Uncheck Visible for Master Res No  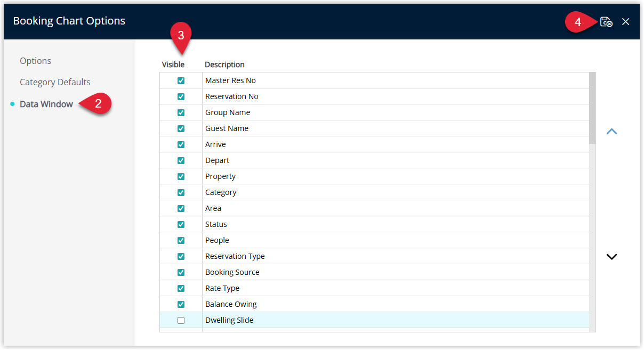[x=181, y=80]
